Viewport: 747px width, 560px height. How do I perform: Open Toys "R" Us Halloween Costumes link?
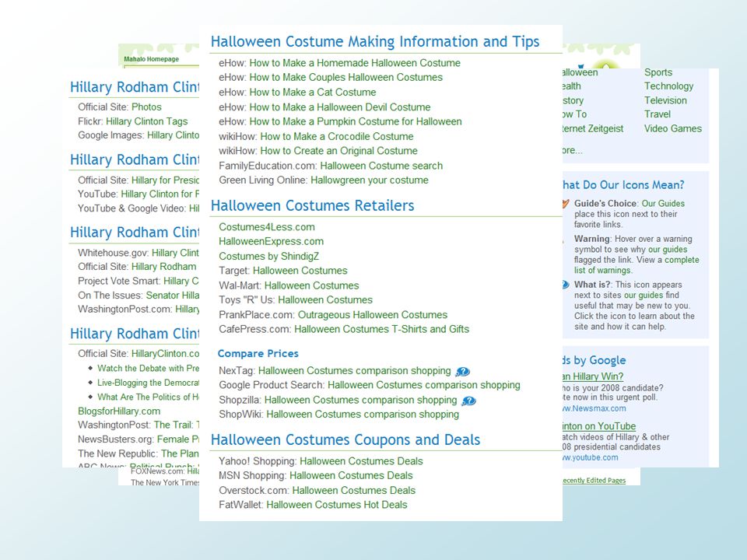[325, 300]
